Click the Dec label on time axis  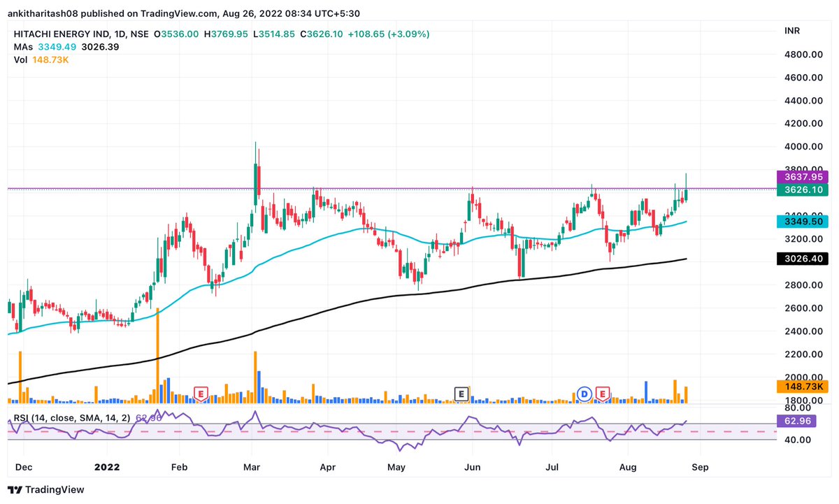24,467
